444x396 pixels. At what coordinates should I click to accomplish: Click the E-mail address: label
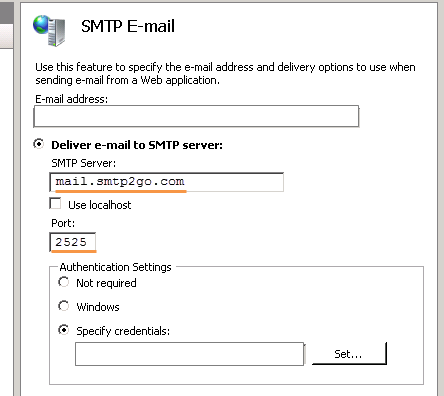pyautogui.click(x=72, y=99)
